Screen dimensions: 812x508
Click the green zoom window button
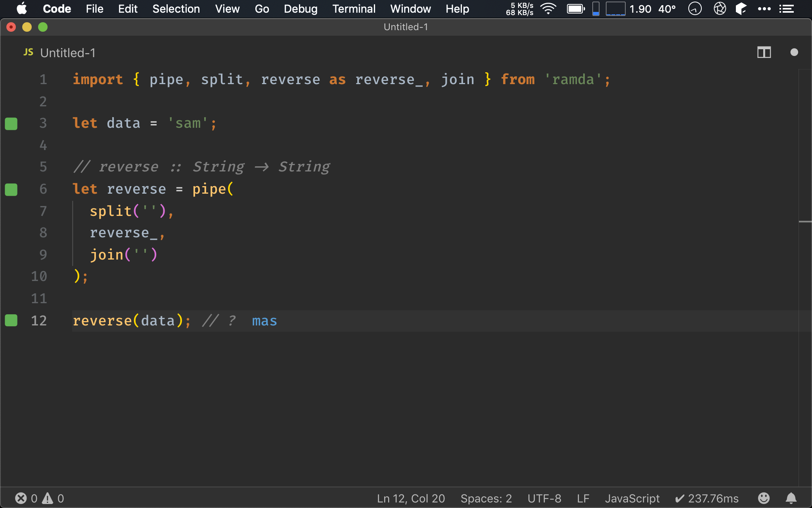point(43,27)
